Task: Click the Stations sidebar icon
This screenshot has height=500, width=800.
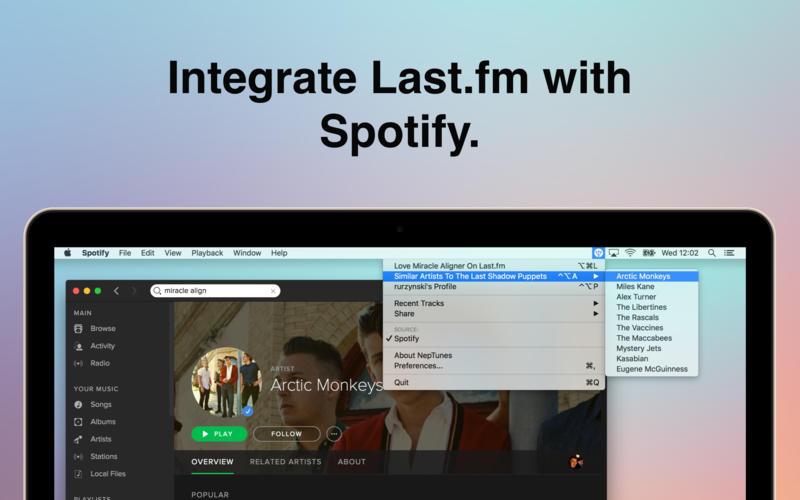Action: tap(78, 457)
